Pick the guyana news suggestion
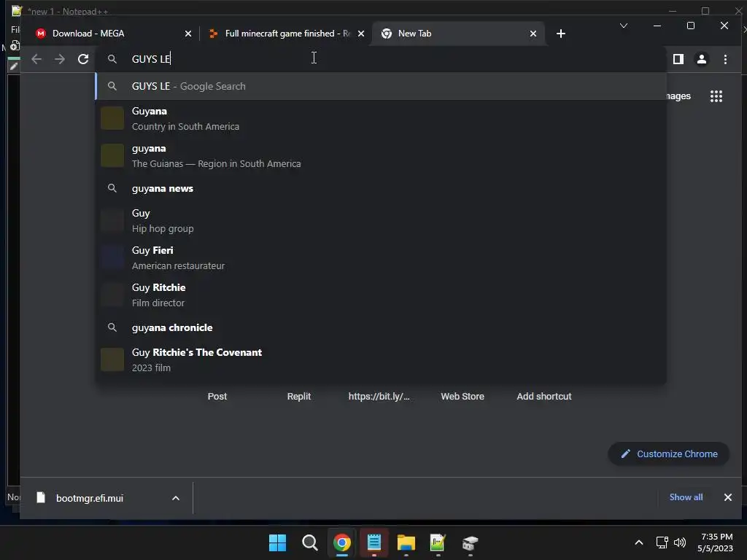Viewport: 747px width, 560px height. [x=381, y=189]
